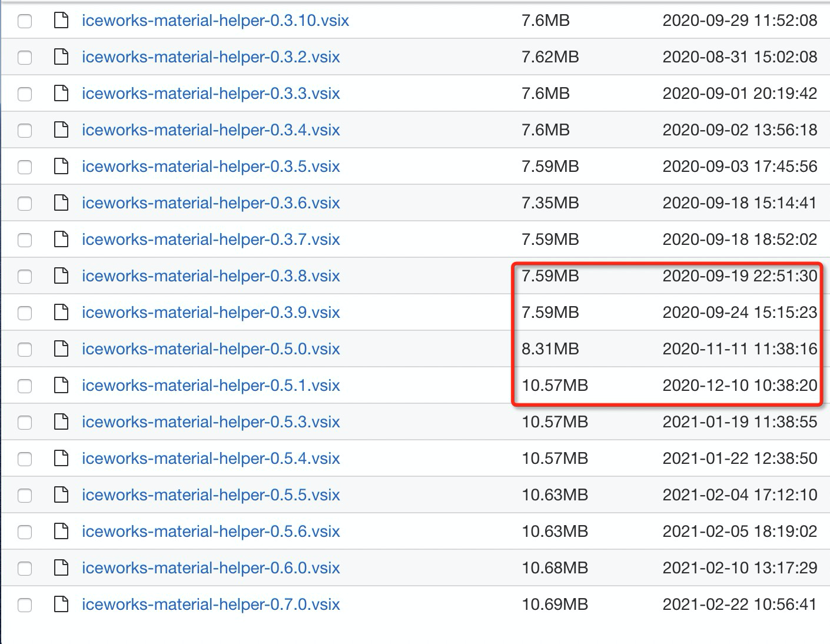Tick checkbox for iceworks-material-helper-0.3.10.vsix

coord(25,21)
